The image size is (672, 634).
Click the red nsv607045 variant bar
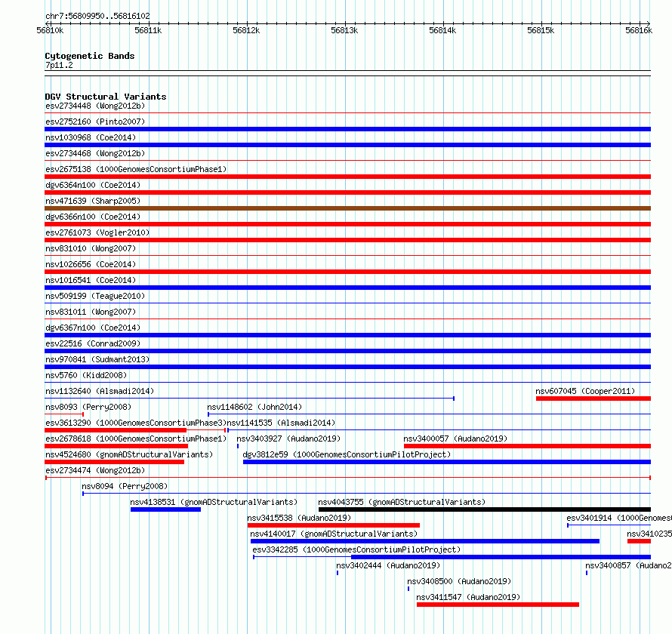593,399
